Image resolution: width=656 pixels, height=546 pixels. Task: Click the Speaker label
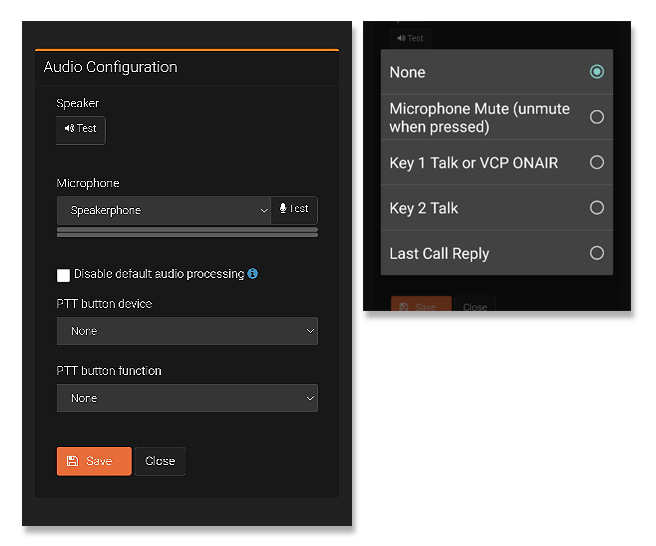[x=77, y=103]
